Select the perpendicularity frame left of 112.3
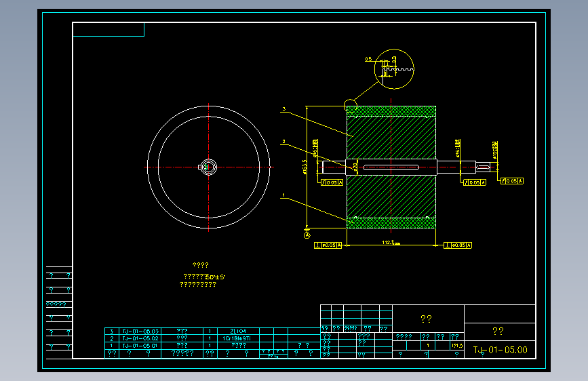Image resolution: width=588 pixels, height=381 pixels. [328, 245]
